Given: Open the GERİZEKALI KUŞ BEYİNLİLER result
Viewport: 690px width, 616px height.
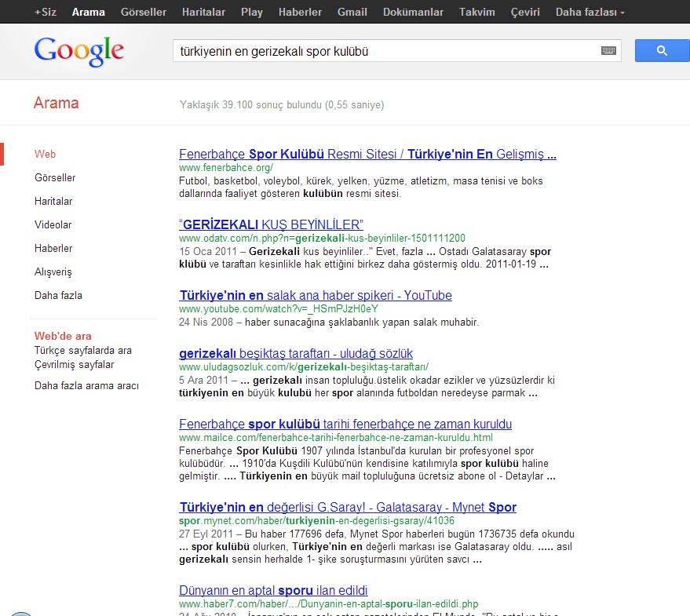Looking at the screenshot, I should coord(271,224).
